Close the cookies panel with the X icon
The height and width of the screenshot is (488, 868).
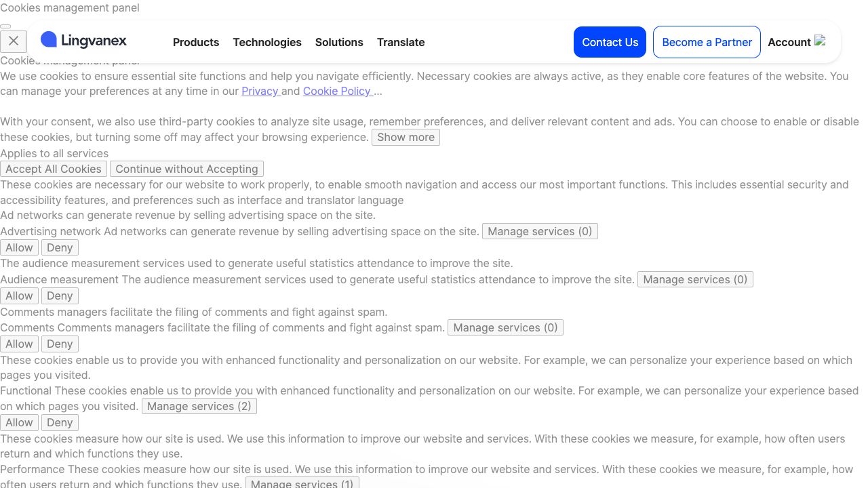tap(14, 41)
